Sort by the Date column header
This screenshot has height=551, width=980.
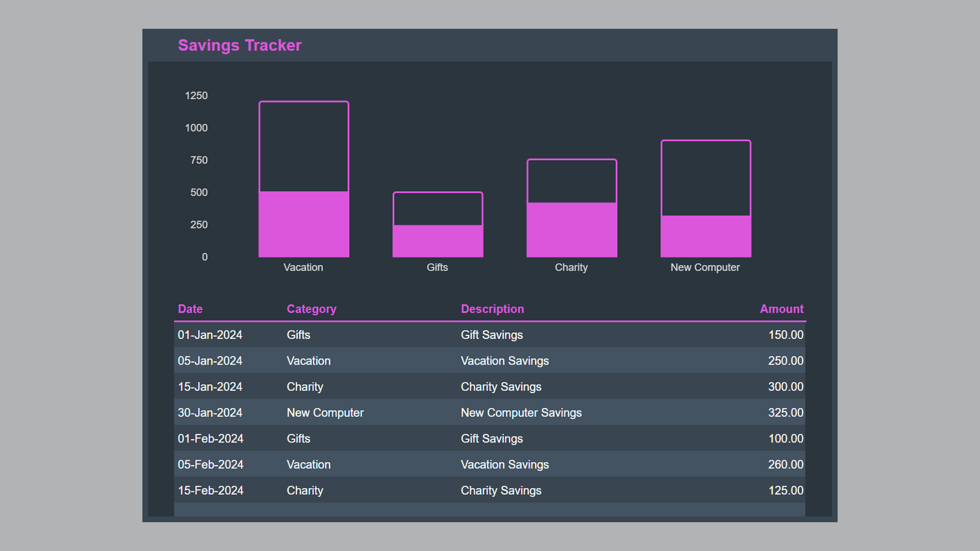point(190,309)
